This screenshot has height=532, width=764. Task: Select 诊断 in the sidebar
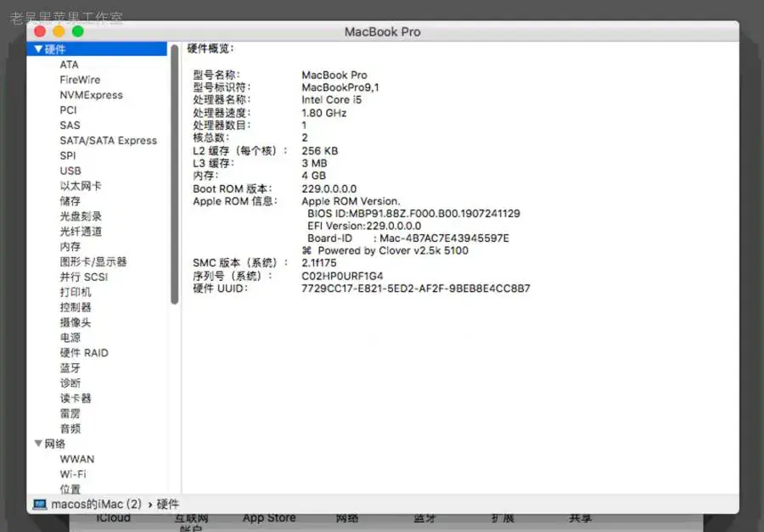point(70,383)
